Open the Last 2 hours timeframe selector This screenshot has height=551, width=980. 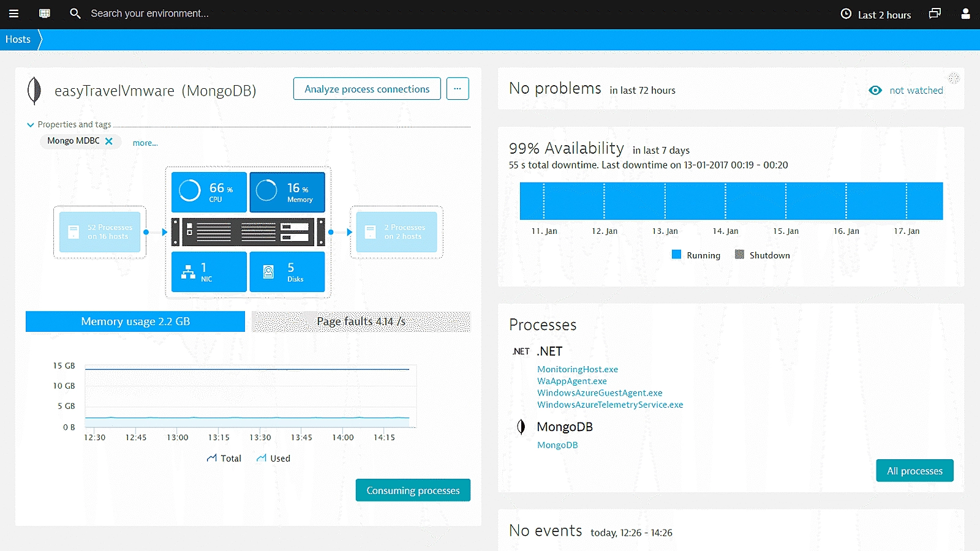point(876,15)
